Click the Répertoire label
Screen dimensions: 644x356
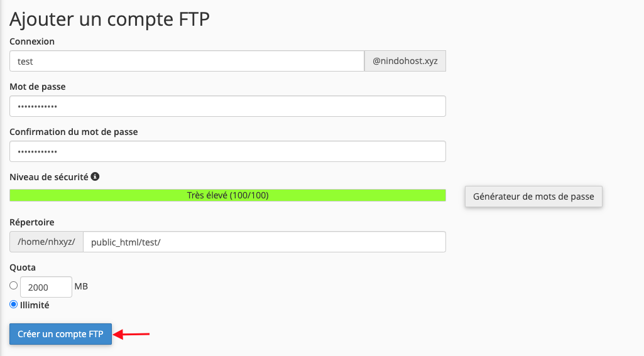pos(32,222)
